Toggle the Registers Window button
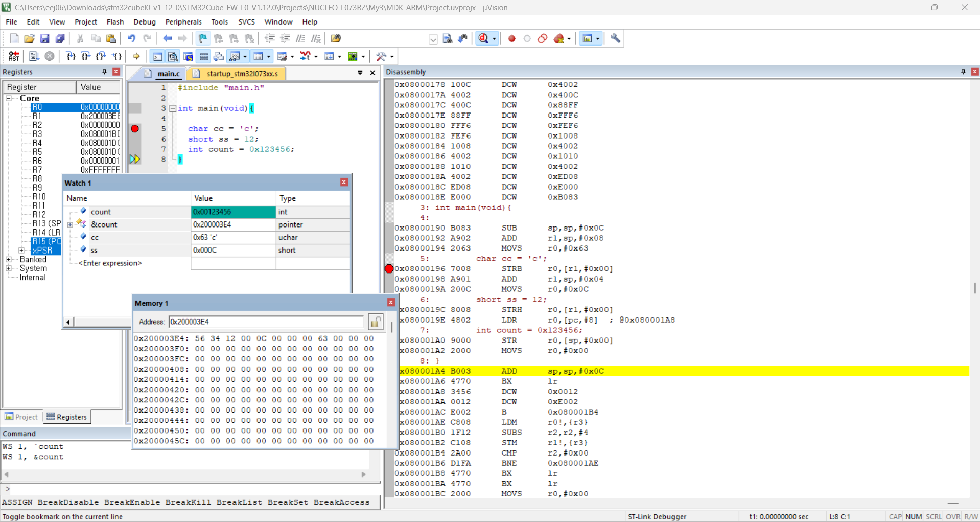 pos(204,56)
